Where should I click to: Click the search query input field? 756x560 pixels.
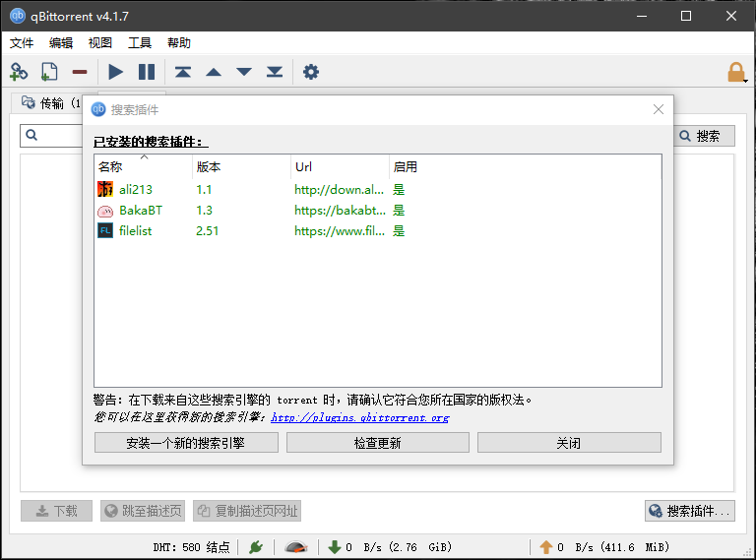coord(51,136)
